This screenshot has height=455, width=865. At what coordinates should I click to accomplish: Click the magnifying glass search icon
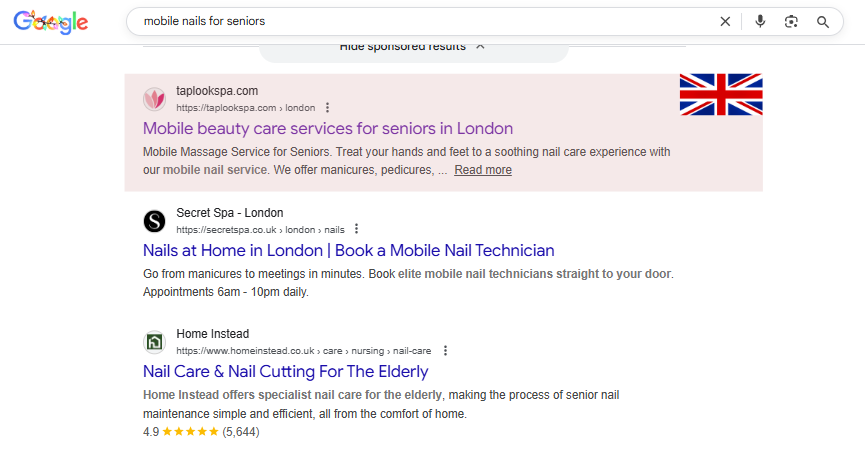[x=823, y=21]
